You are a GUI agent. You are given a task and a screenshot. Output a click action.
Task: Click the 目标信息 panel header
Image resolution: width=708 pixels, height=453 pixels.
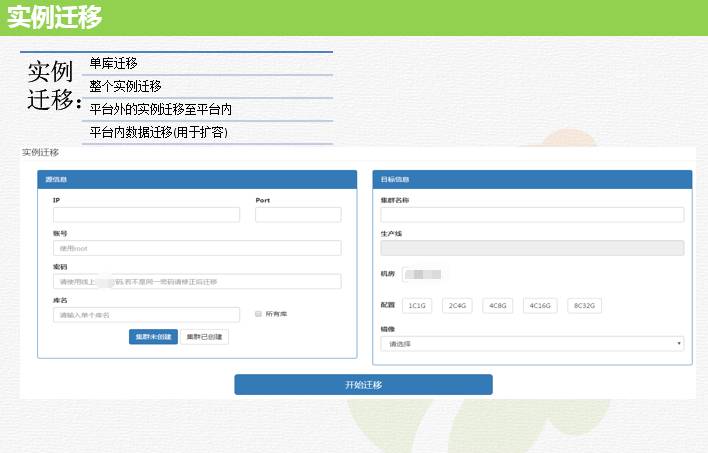click(x=532, y=179)
